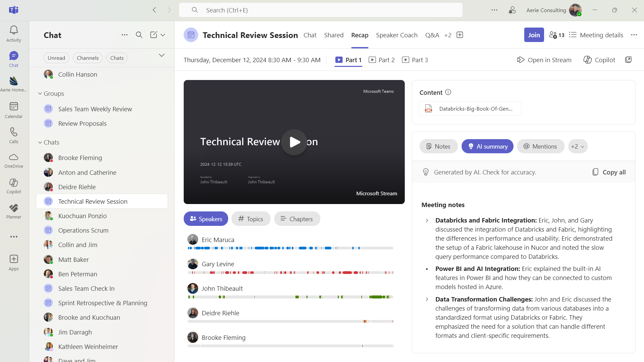Open chat with Brooke Fleming
The height and width of the screenshot is (362, 644).
(x=102, y=158)
